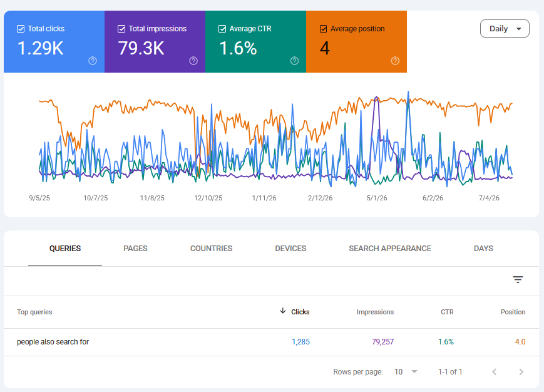Click the 12/10/25 chart date label
Screen dimensions: 544x392
208,198
